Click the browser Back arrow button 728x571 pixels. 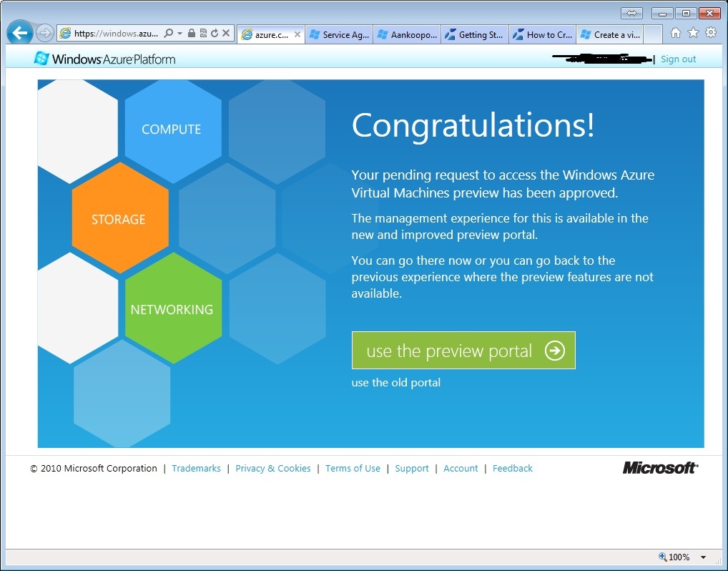click(19, 33)
